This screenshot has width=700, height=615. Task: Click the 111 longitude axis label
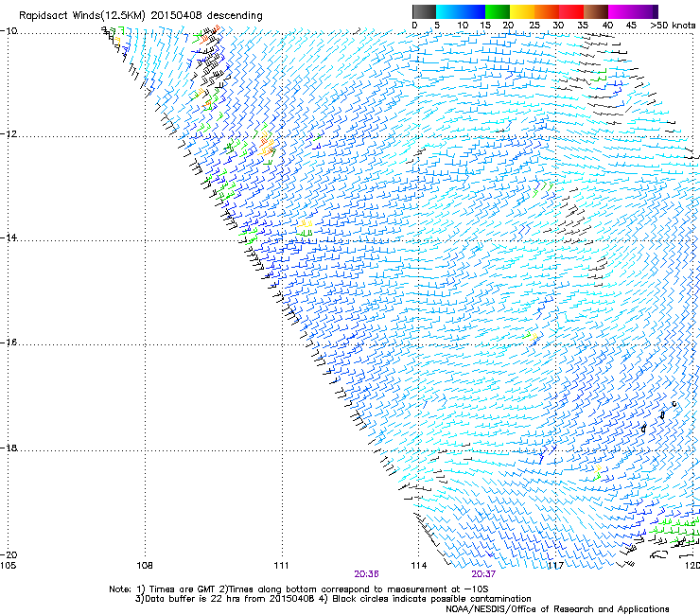[281, 566]
